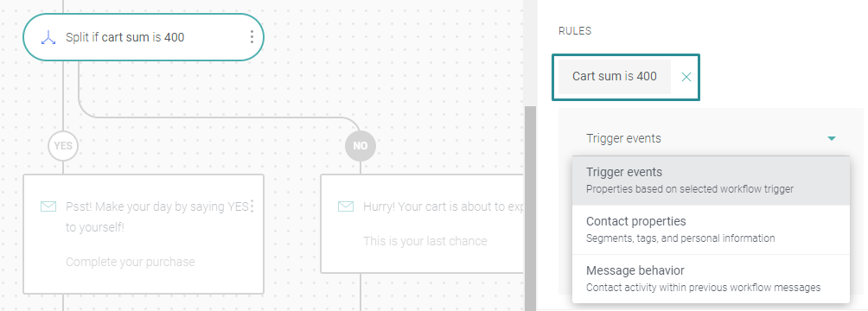Screen dimensions: 868x311
Task: Click the split branch icon in the Split node
Action: pos(48,38)
